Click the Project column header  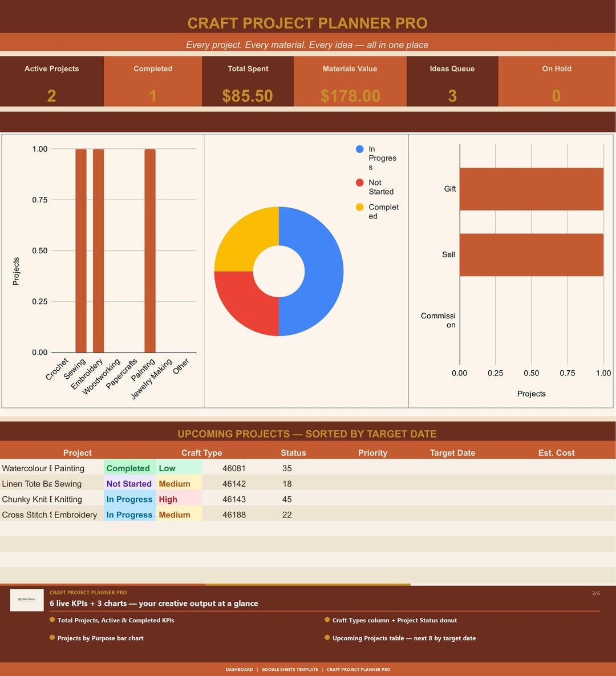pos(77,453)
